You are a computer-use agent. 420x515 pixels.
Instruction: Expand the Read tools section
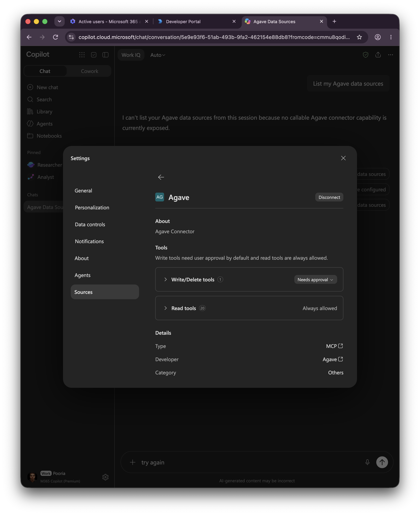tap(166, 308)
